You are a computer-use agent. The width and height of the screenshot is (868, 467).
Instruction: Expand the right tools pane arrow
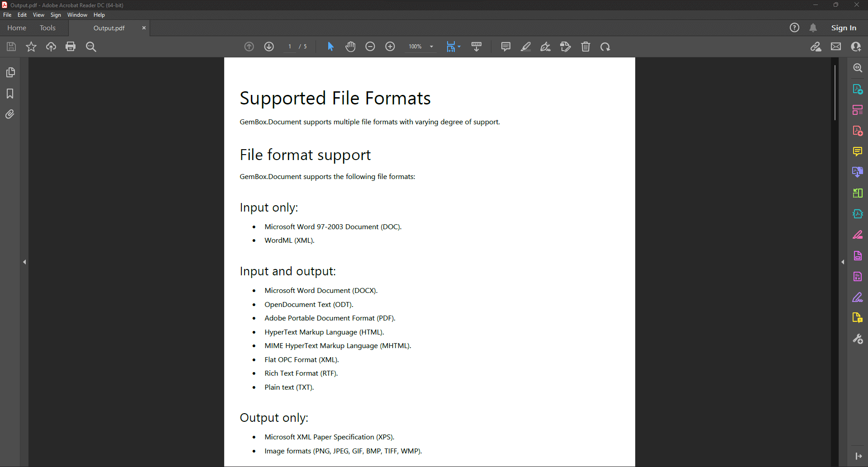(x=843, y=262)
